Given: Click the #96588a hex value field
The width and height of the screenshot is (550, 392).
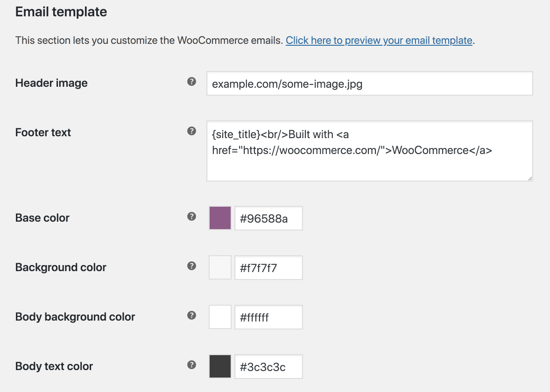Looking at the screenshot, I should [x=268, y=218].
